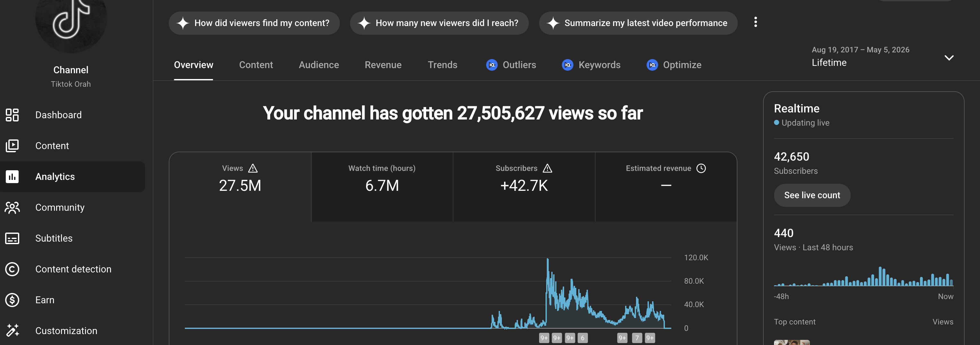The height and width of the screenshot is (345, 980).
Task: Click the 42,650 subscribers count
Action: (791, 156)
